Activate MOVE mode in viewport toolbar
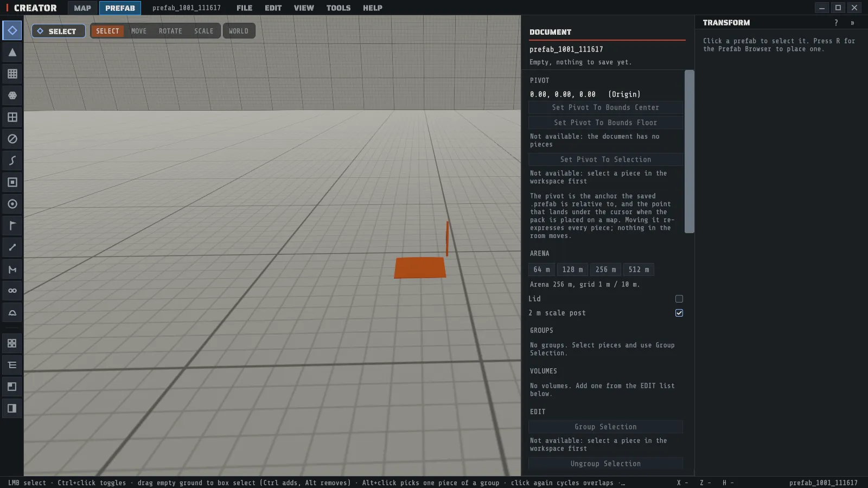This screenshot has width=868, height=488. pyautogui.click(x=139, y=31)
